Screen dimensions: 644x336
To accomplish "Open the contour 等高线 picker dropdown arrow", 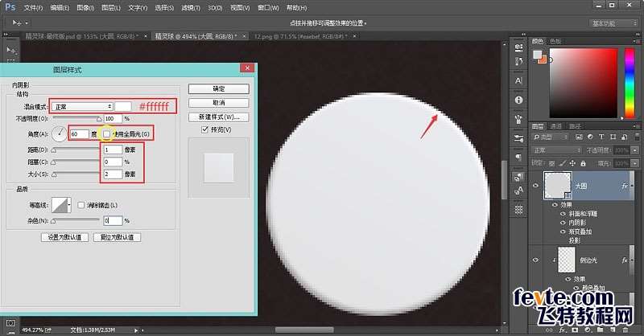I will click(71, 205).
